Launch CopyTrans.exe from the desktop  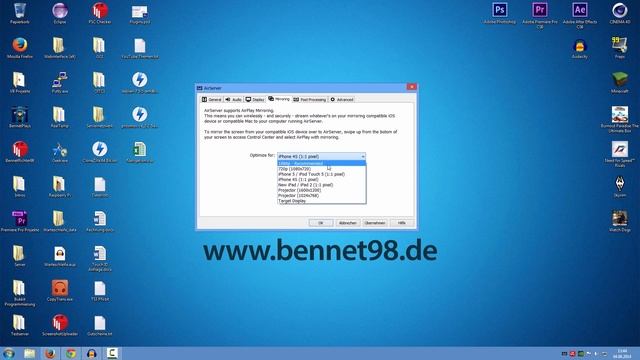[x=60, y=291]
